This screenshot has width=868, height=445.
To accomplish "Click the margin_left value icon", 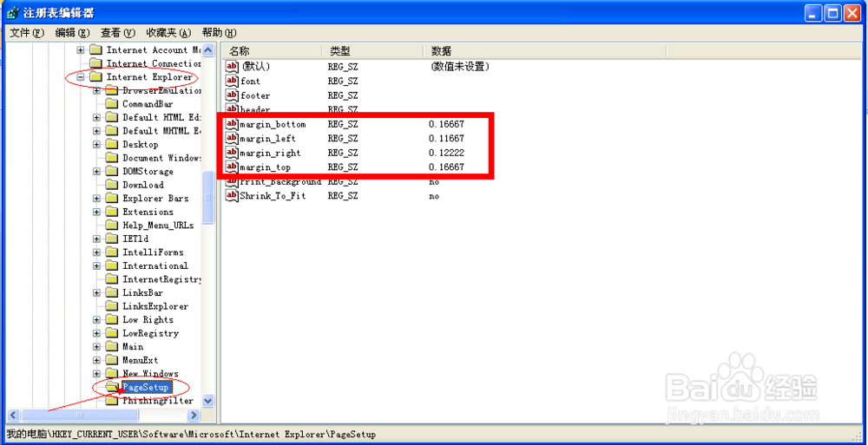I will [x=232, y=139].
